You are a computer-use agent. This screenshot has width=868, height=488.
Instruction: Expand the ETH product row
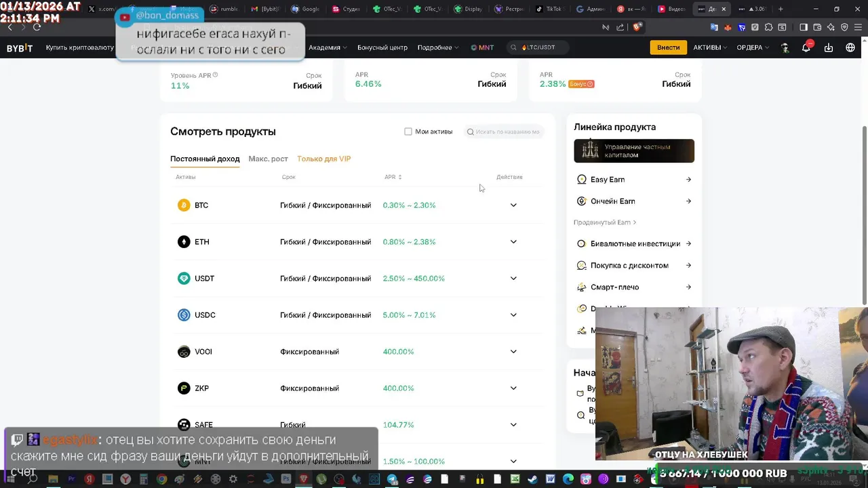coord(513,241)
